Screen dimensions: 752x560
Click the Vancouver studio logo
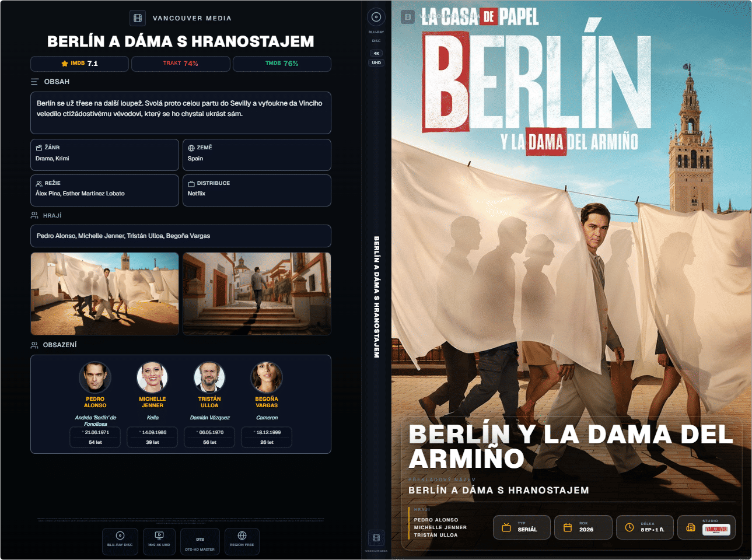click(x=716, y=530)
